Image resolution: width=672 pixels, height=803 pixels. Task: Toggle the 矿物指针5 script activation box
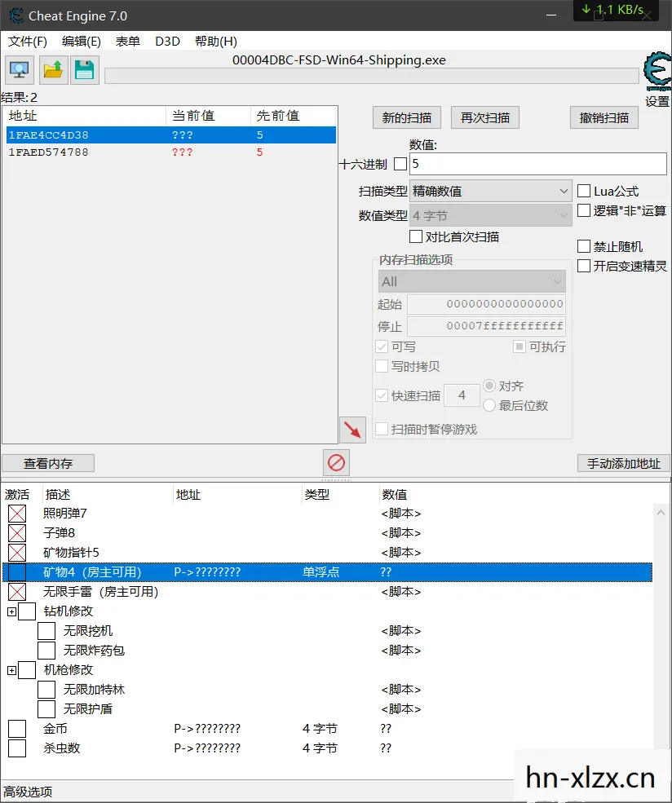(x=17, y=553)
